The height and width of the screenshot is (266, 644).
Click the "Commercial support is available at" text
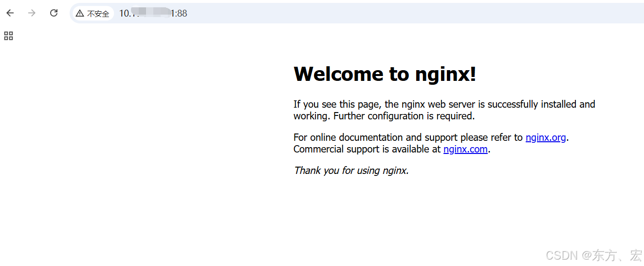367,149
